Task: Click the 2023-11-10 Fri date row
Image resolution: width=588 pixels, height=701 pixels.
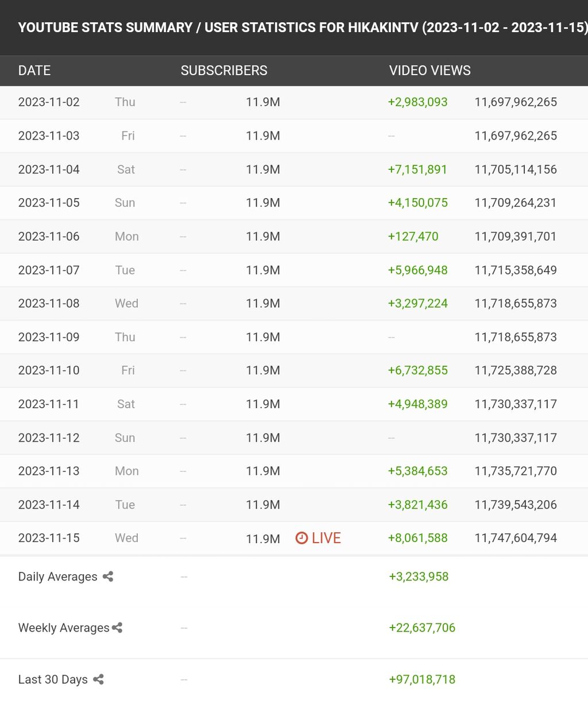Action: tap(294, 370)
